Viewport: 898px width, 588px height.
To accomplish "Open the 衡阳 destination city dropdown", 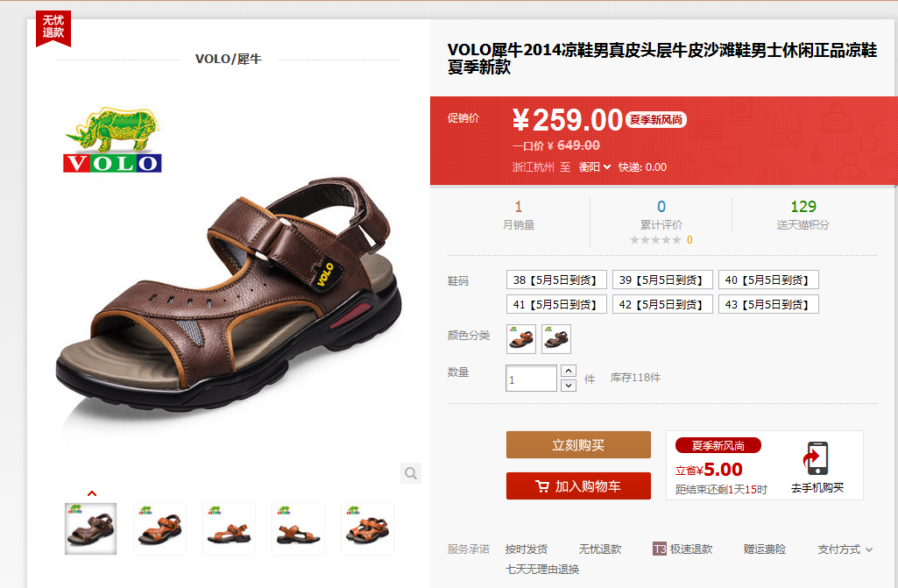I will pos(595,166).
